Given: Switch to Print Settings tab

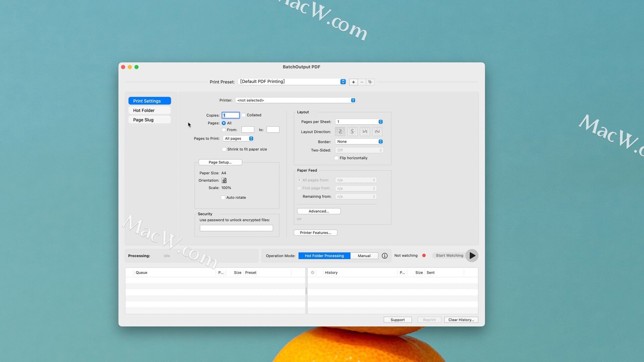Looking at the screenshot, I should (150, 101).
